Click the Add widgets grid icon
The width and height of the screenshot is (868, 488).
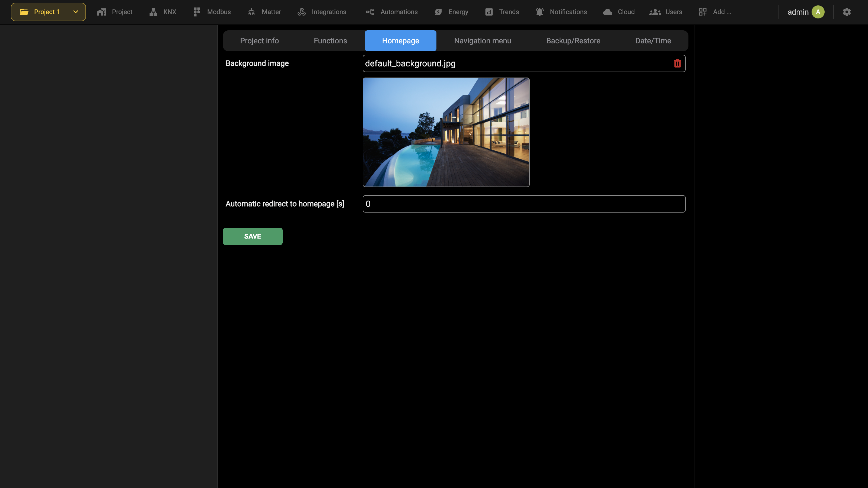(x=703, y=12)
